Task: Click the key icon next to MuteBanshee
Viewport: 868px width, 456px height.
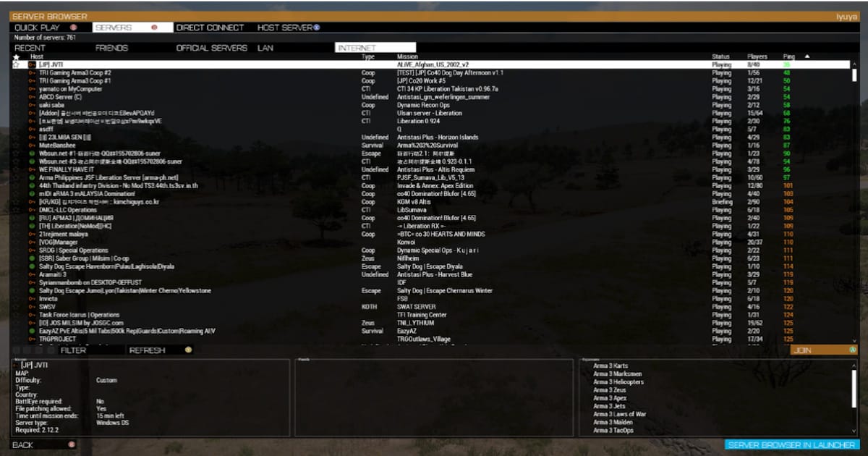Action: pos(32,145)
